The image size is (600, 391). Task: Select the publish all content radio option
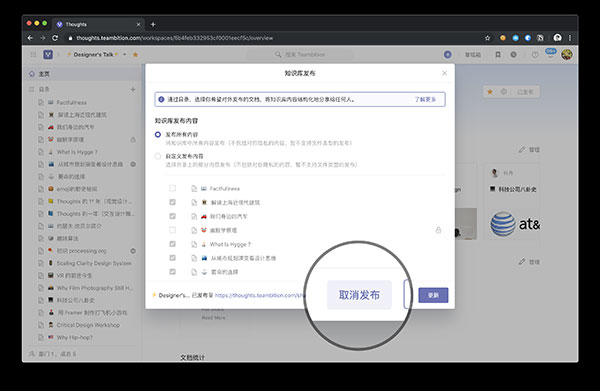click(158, 134)
